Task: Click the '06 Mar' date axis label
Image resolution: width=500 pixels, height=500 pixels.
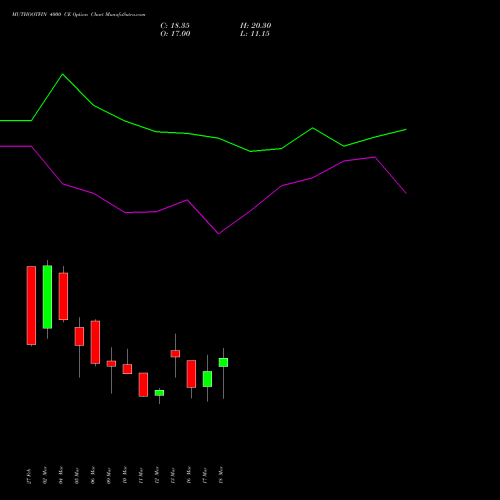Action: pyautogui.click(x=93, y=475)
